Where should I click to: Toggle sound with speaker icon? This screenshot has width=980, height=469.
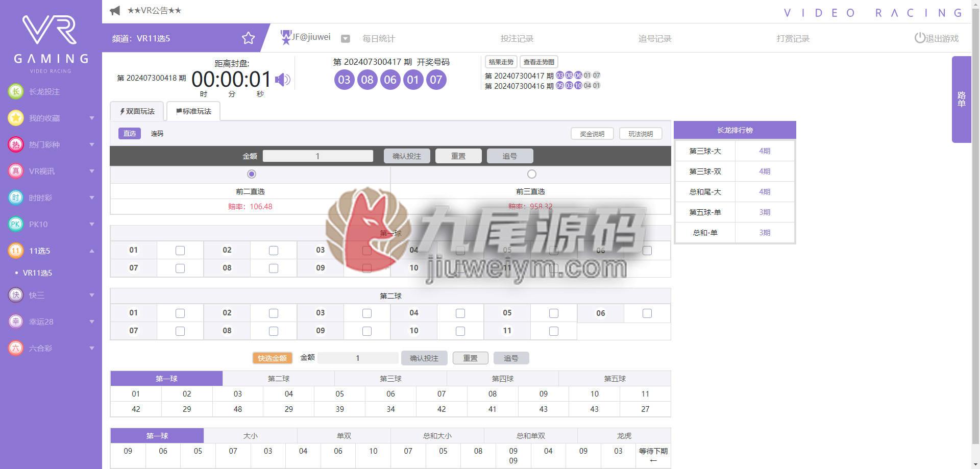(282, 80)
